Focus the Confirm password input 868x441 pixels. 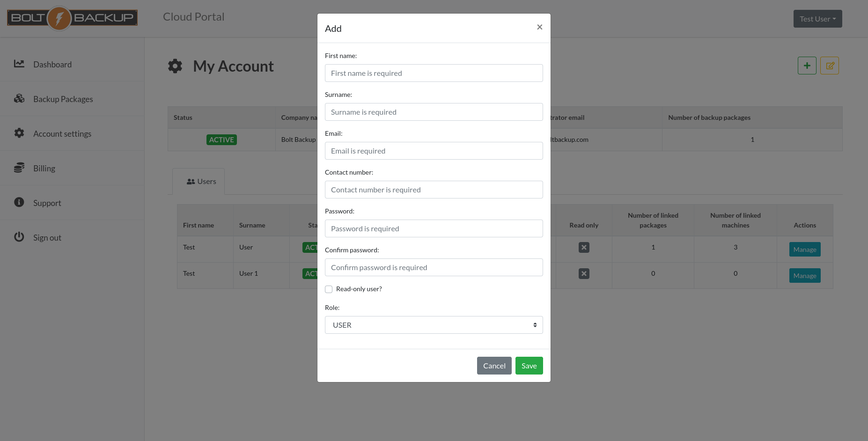434,267
